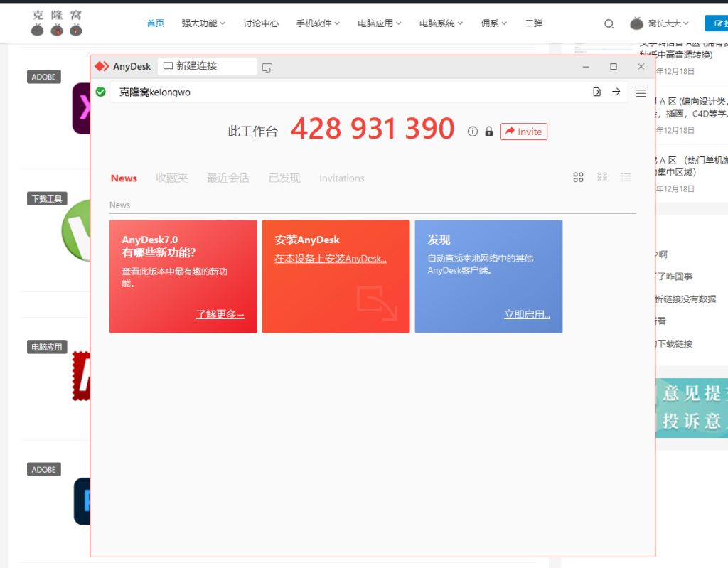Click the 下载链接 sidebar text

pyautogui.click(x=675, y=343)
